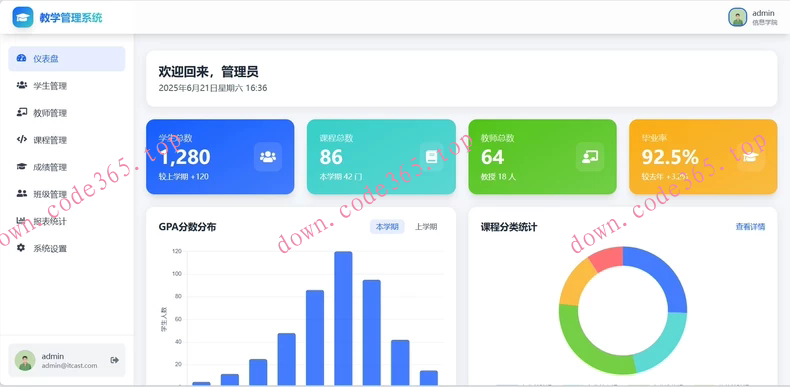Click the orange segment of donut chart
The image size is (790, 387).
[576, 283]
